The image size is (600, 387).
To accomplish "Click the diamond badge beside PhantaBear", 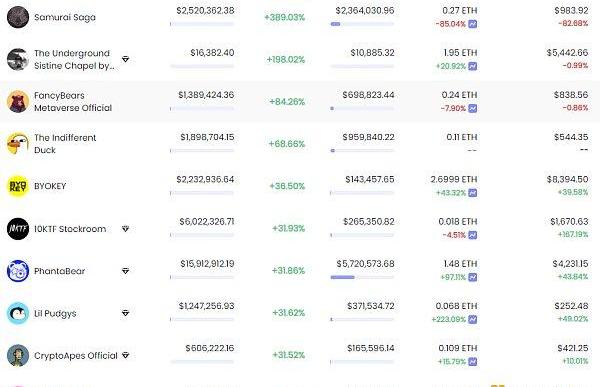I will tap(126, 271).
